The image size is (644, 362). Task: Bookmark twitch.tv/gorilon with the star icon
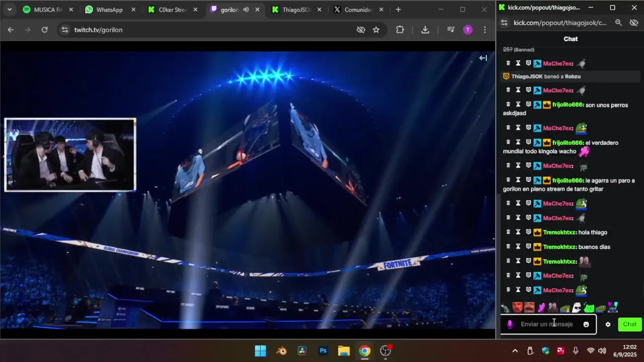pyautogui.click(x=376, y=30)
